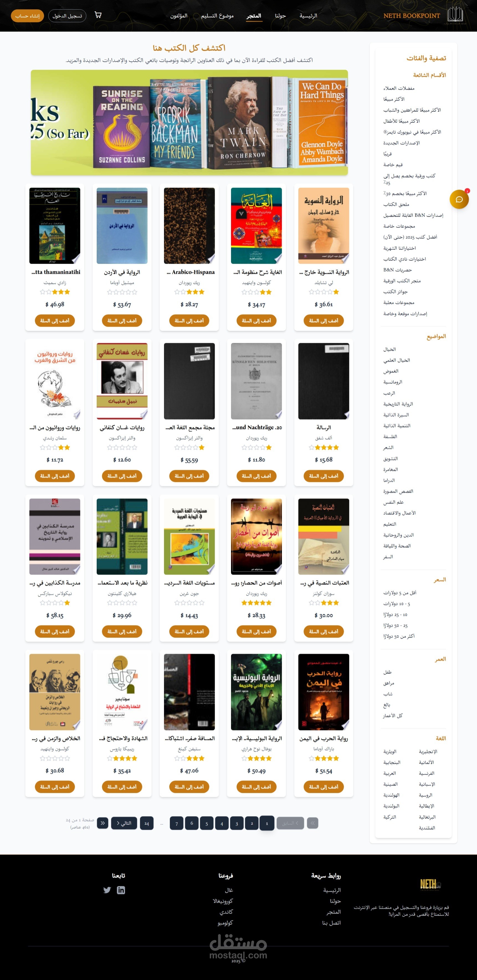Image resolution: width=477 pixels, height=980 pixels.
Task: Select the أقل من 5 دولارات price filter
Action: (x=400, y=592)
